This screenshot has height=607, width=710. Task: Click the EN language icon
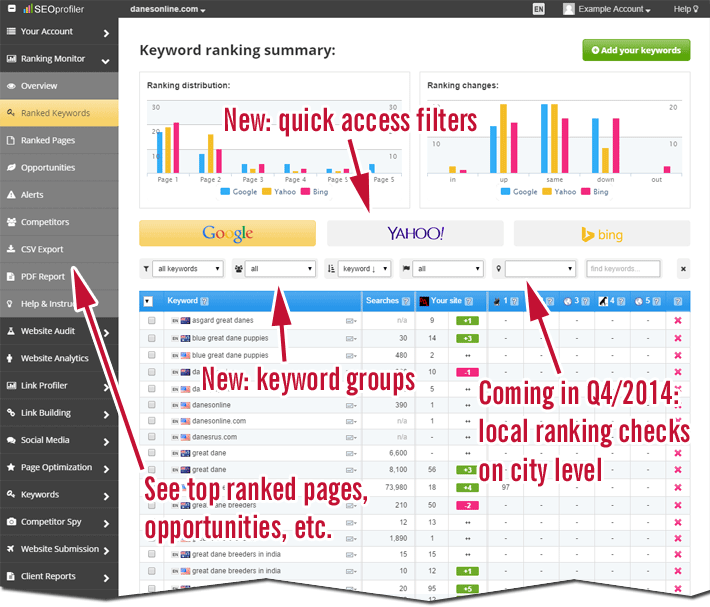pyautogui.click(x=539, y=9)
